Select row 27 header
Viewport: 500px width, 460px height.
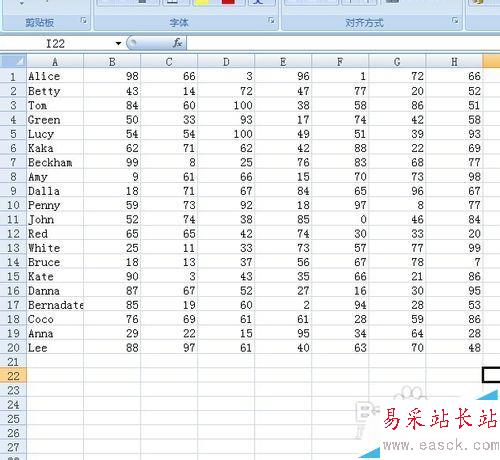point(13,447)
